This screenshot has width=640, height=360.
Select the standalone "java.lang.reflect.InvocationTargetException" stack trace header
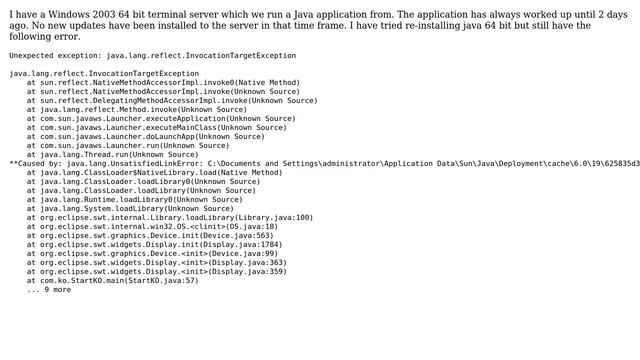click(x=104, y=73)
